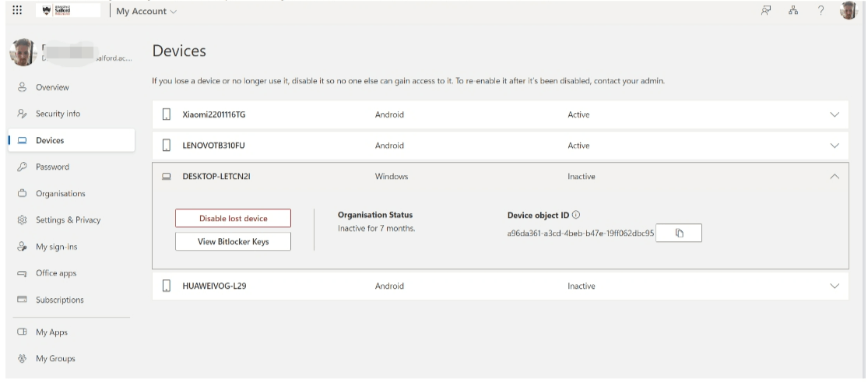The height and width of the screenshot is (390, 868).
Task: Click the Password key icon
Action: (22, 167)
